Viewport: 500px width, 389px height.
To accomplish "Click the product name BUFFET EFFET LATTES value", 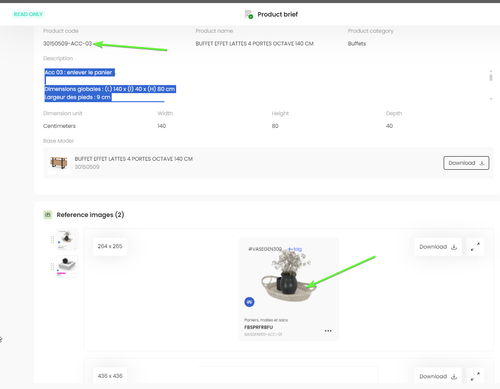I will 254,44.
